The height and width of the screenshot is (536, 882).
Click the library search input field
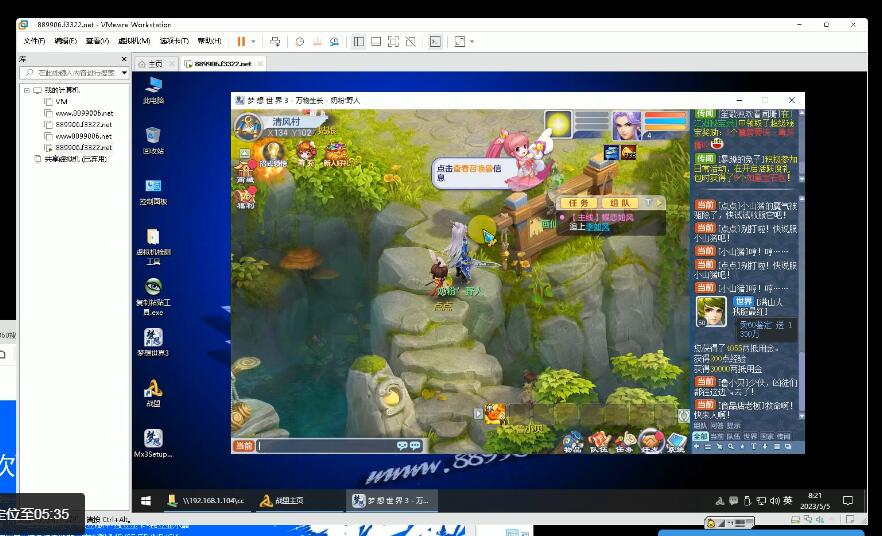tap(72, 73)
